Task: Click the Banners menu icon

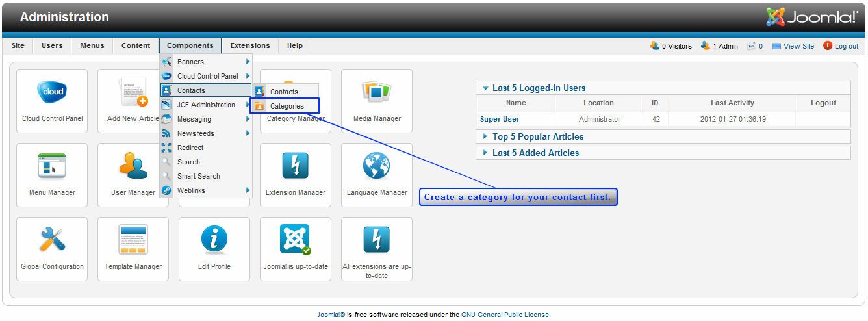Action: [x=166, y=62]
